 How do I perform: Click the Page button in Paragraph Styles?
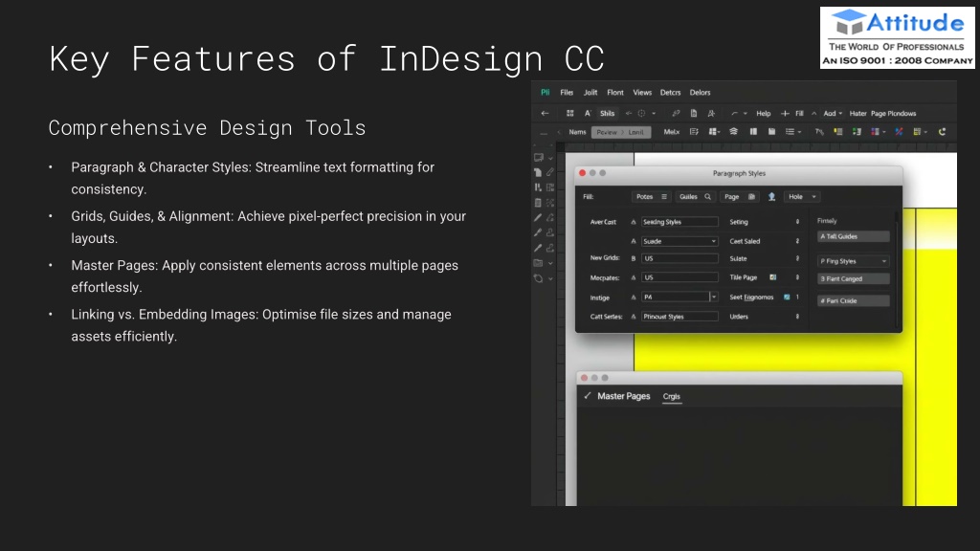point(740,197)
